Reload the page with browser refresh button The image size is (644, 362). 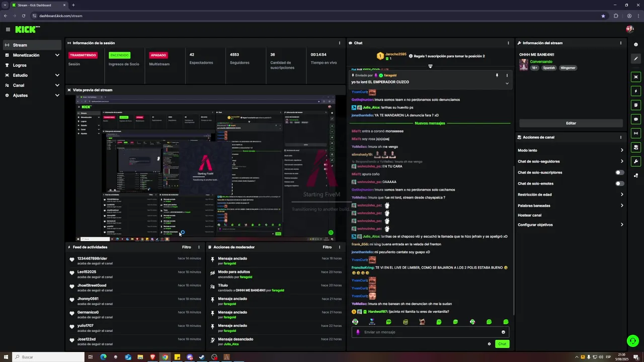click(x=23, y=16)
